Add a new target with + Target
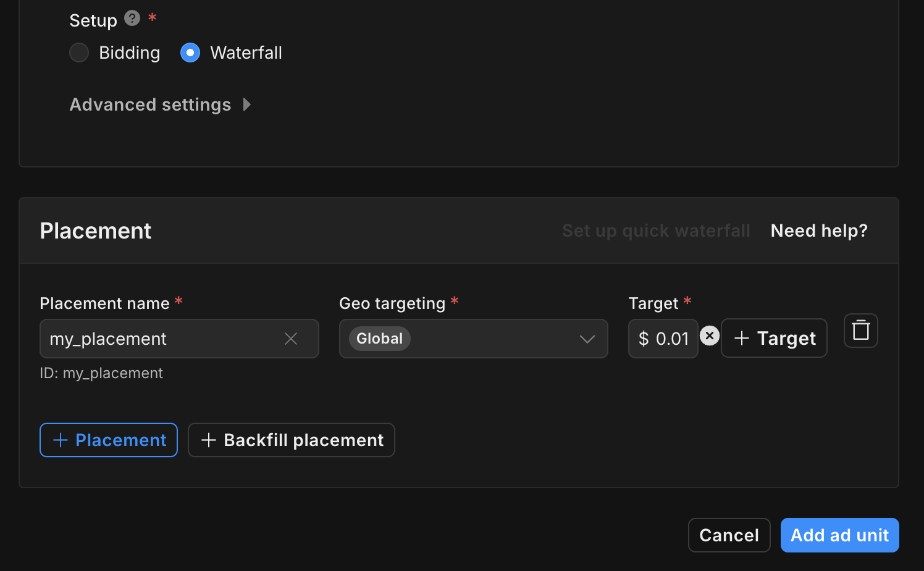Viewport: 924px width, 571px height. pos(774,339)
